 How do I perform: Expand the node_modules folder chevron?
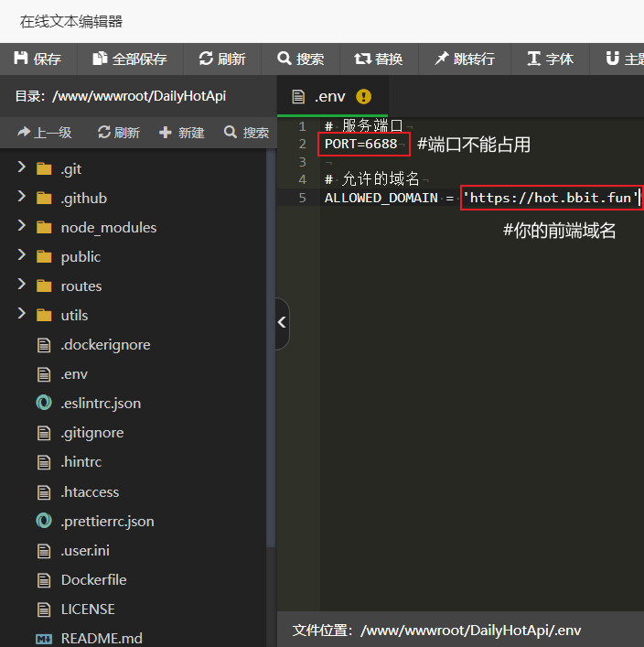point(21,226)
